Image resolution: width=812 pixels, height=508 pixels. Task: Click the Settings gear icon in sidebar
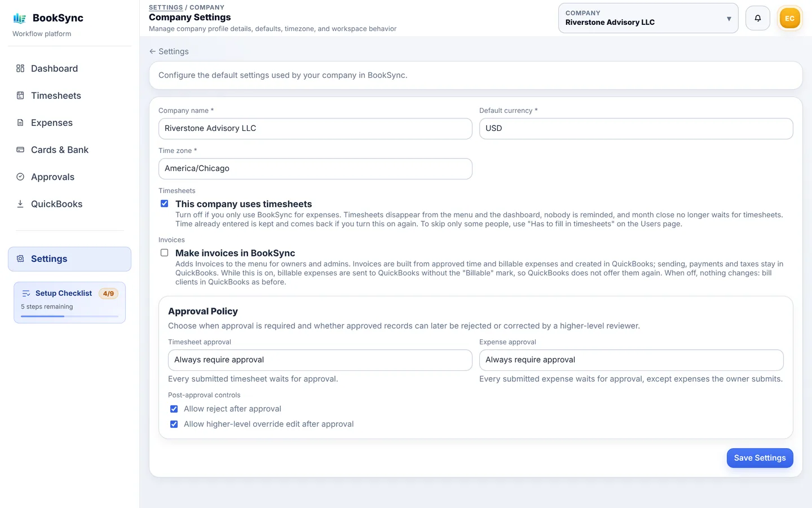pos(20,259)
